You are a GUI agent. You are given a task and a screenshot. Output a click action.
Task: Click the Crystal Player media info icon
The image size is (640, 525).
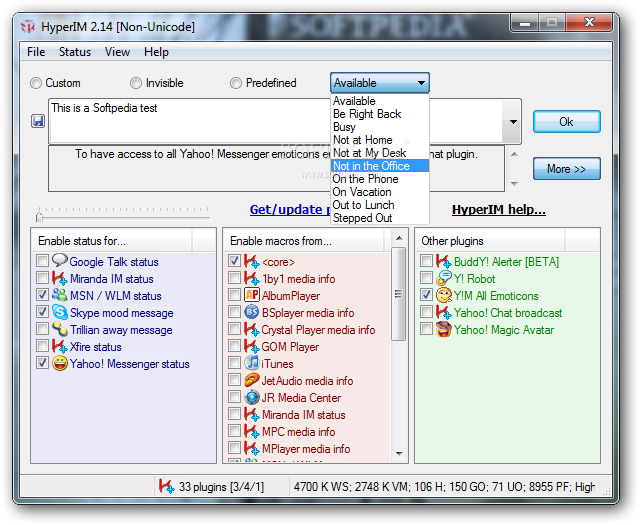[x=251, y=329]
